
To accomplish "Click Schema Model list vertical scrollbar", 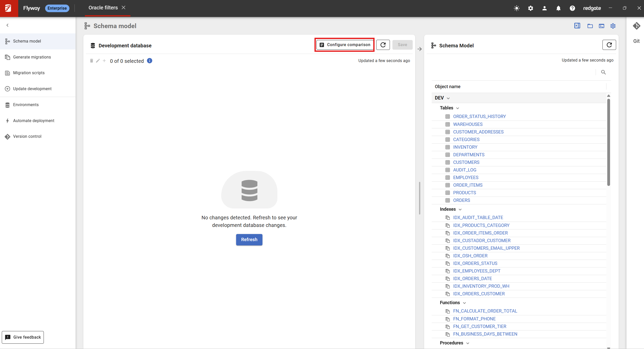I will pyautogui.click(x=609, y=142).
